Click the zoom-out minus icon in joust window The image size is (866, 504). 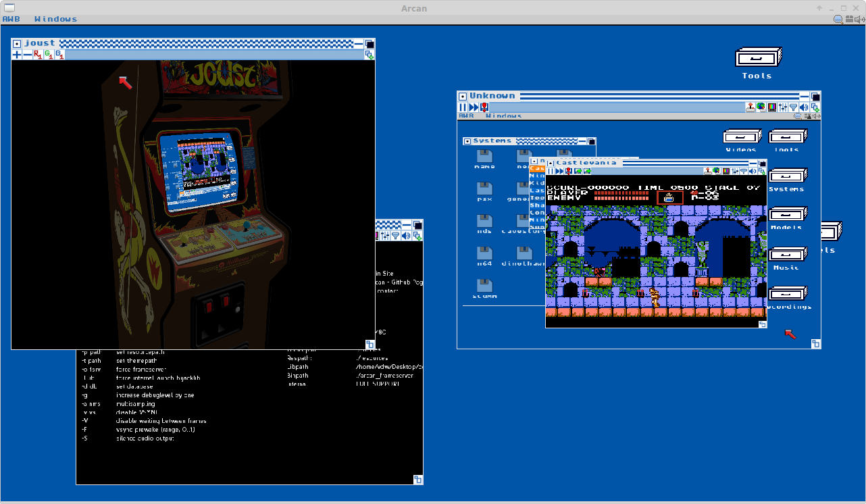coord(27,55)
